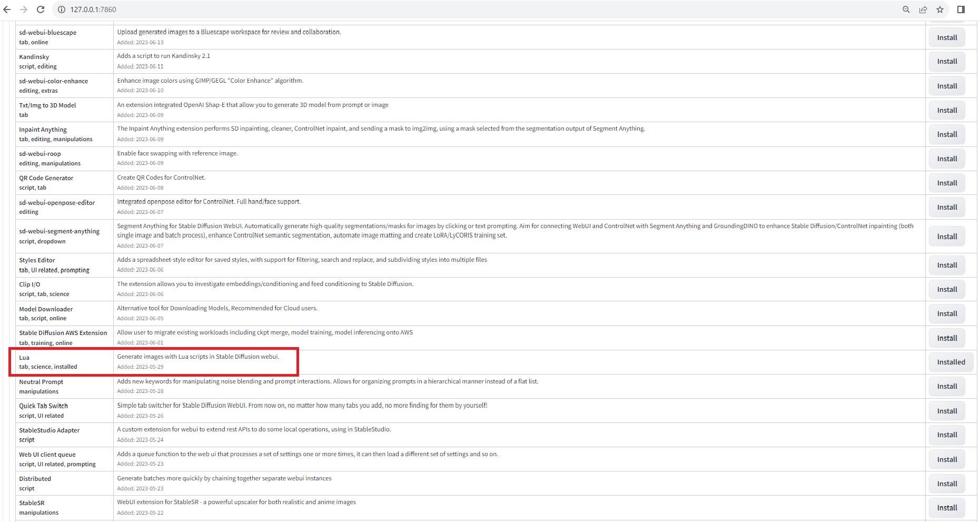Click the share page icon
Viewport: 980px width, 522px height.
[x=923, y=9]
